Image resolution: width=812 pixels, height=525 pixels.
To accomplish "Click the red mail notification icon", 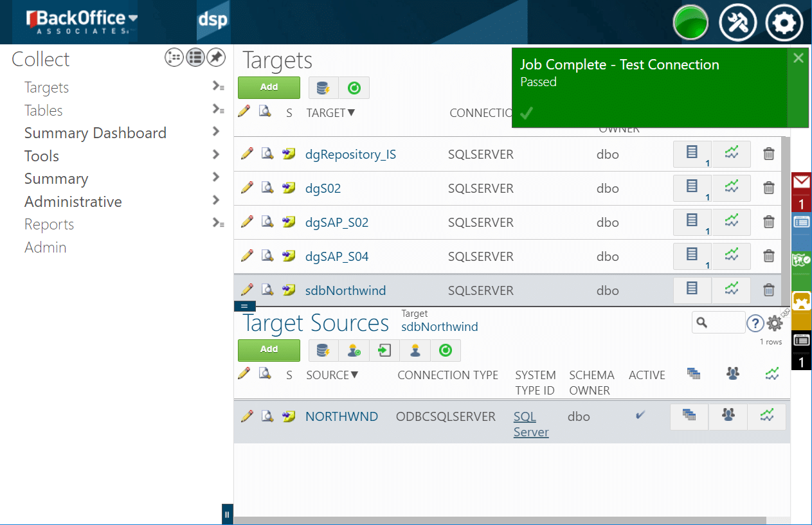I will coord(801,183).
